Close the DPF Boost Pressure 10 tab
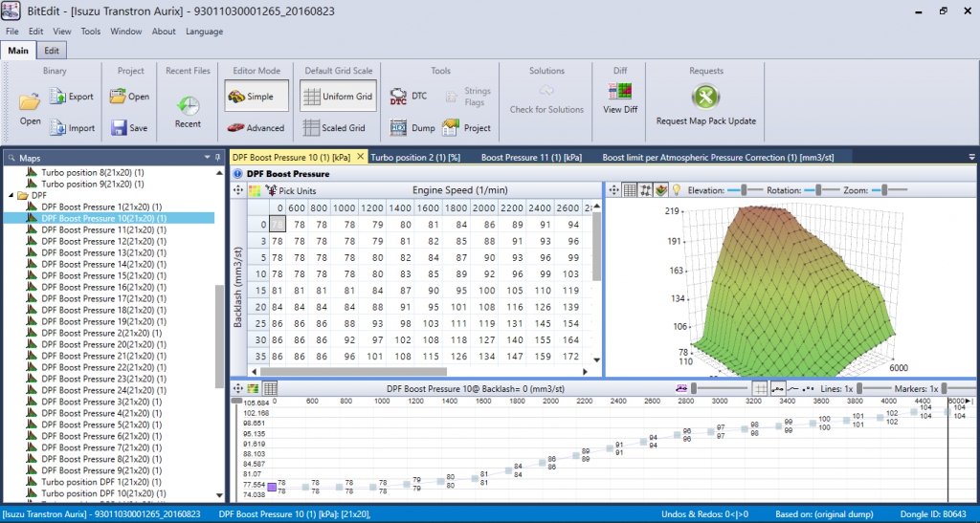 (360, 157)
